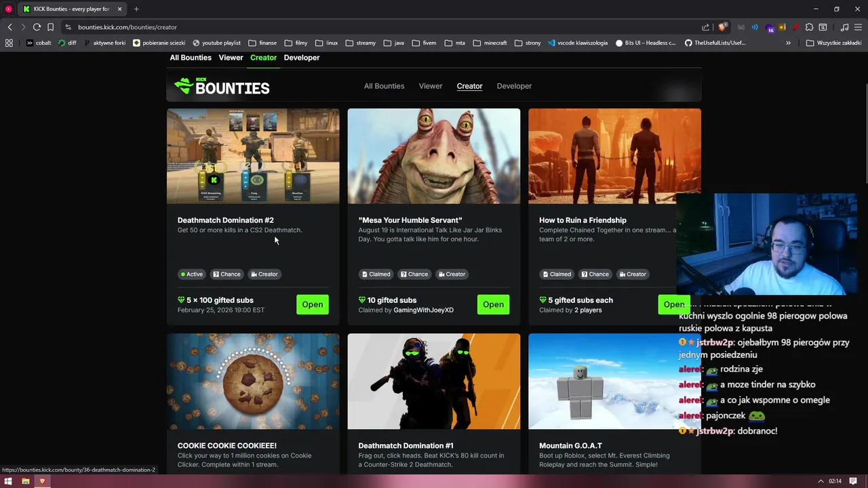Click the Windows Start button
Screen dimensions: 868x488
[x=8, y=481]
